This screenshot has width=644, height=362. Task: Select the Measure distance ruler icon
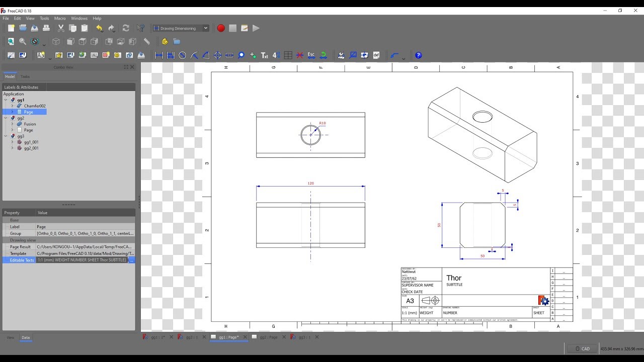point(147,42)
